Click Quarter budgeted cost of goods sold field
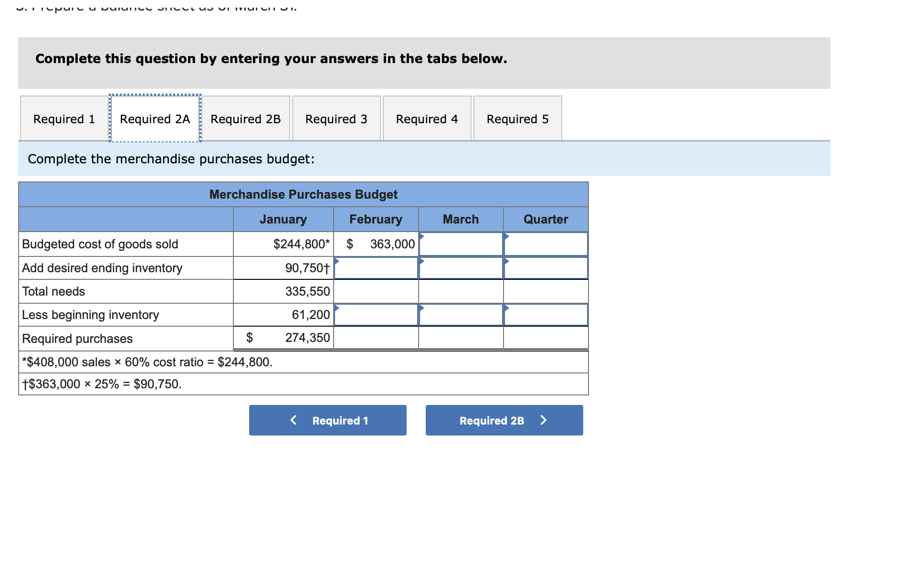The image size is (924, 574). pyautogui.click(x=546, y=244)
